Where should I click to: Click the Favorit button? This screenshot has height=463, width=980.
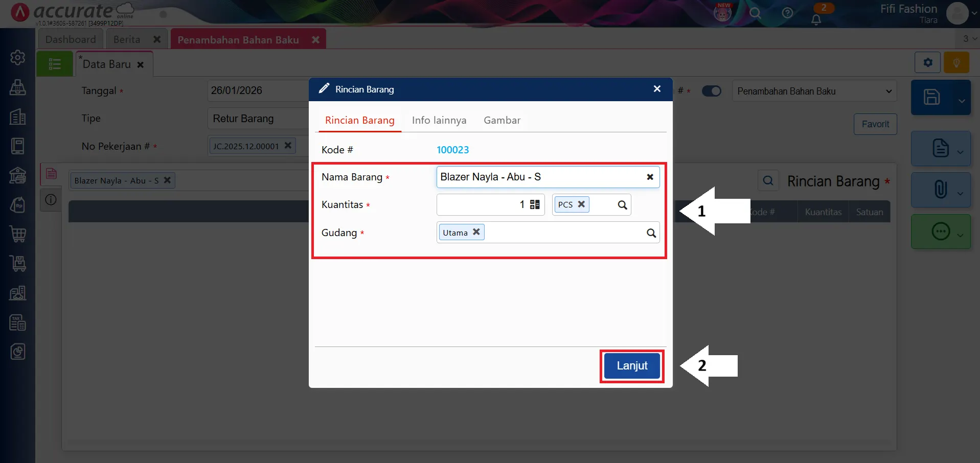point(875,124)
